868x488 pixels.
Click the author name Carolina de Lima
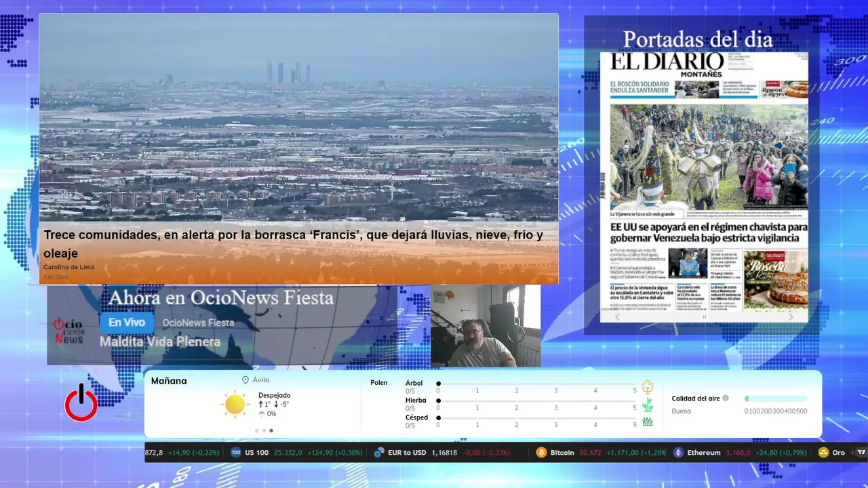[x=68, y=267]
